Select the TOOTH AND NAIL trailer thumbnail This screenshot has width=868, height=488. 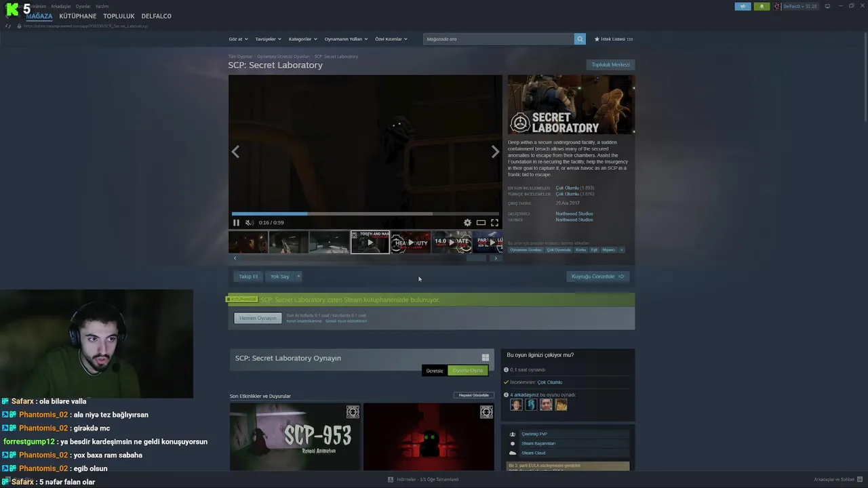pos(370,242)
